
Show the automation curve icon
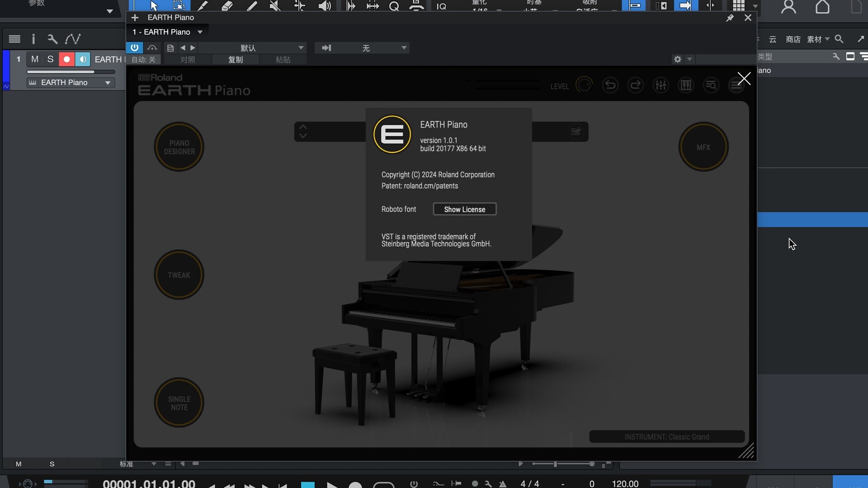[x=72, y=39]
